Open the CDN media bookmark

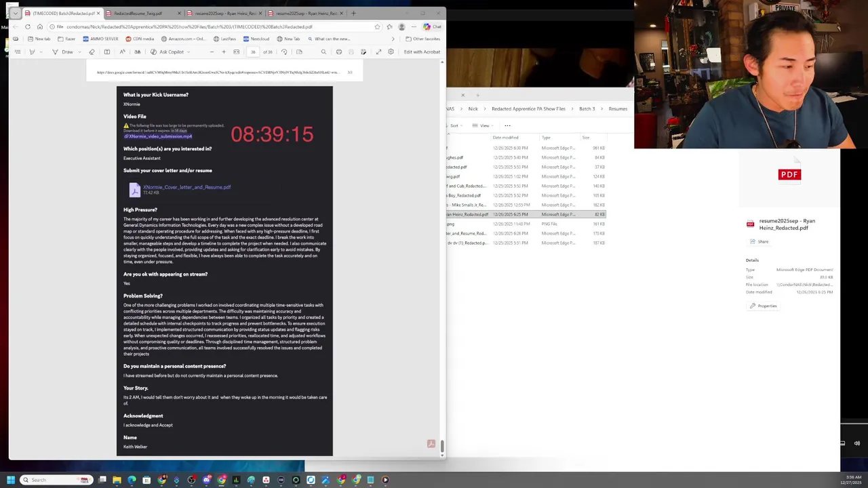140,39
